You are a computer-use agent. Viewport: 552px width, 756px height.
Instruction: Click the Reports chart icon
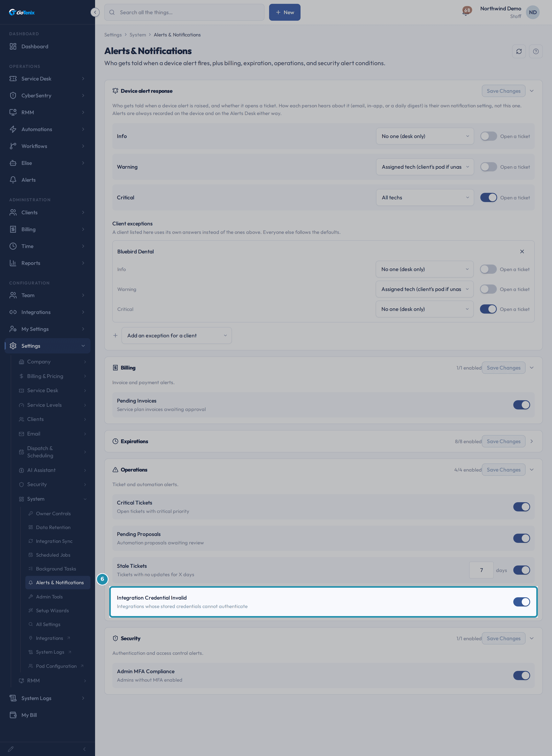pos(13,263)
